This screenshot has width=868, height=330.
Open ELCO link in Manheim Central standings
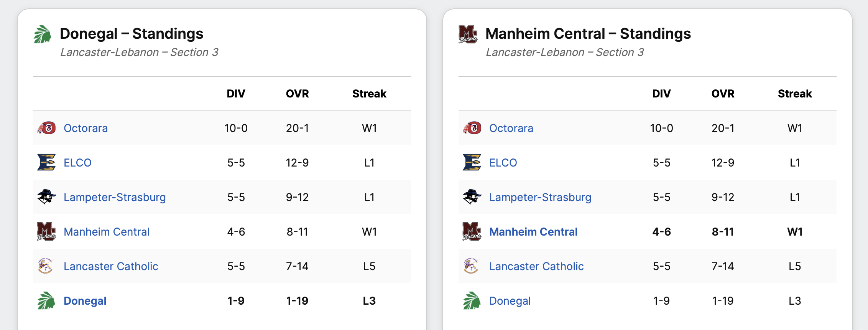(503, 163)
